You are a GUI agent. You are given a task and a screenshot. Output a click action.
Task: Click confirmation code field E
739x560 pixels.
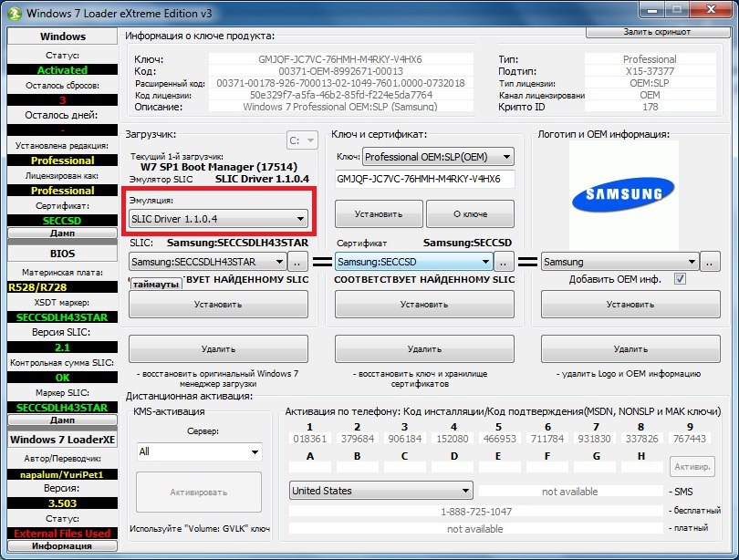[x=500, y=467]
